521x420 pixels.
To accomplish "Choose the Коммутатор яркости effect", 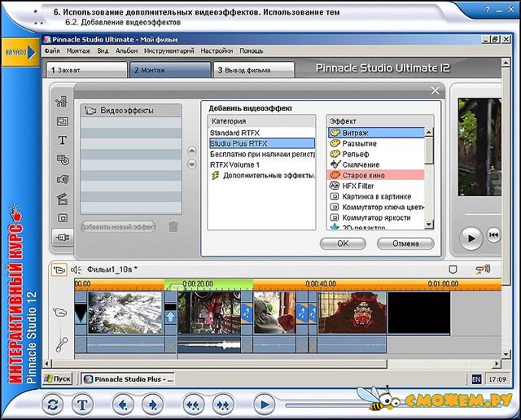I will click(376, 218).
